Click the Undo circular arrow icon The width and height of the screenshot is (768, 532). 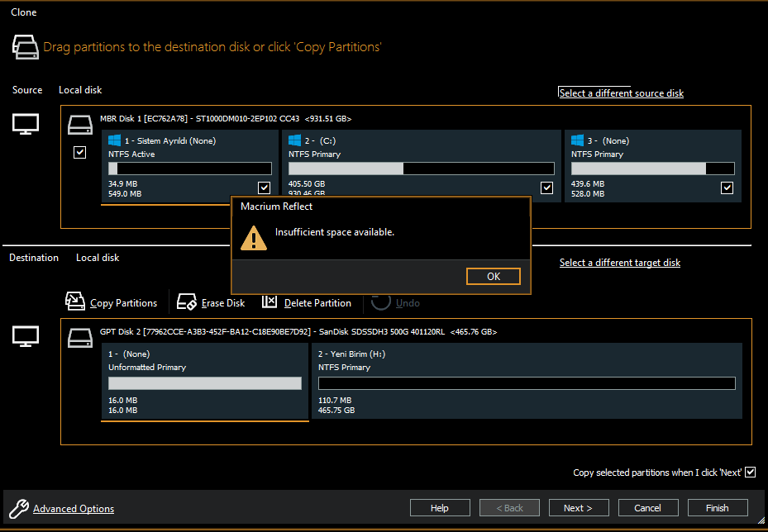380,302
